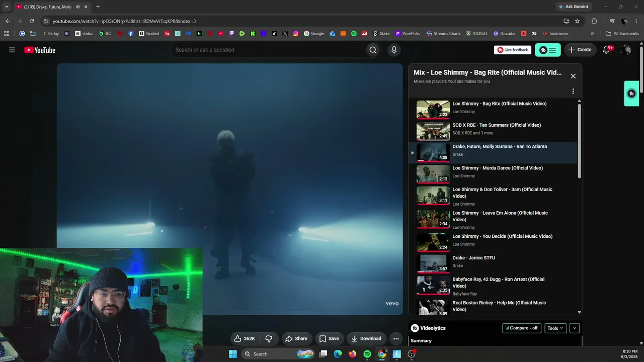Open the Chrome tab search dropdown
The height and width of the screenshot is (362, 644).
pyautogui.click(x=7, y=7)
